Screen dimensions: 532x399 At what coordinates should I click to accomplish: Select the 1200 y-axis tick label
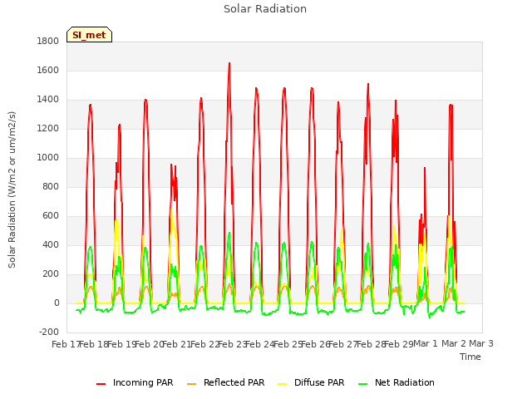(x=48, y=129)
